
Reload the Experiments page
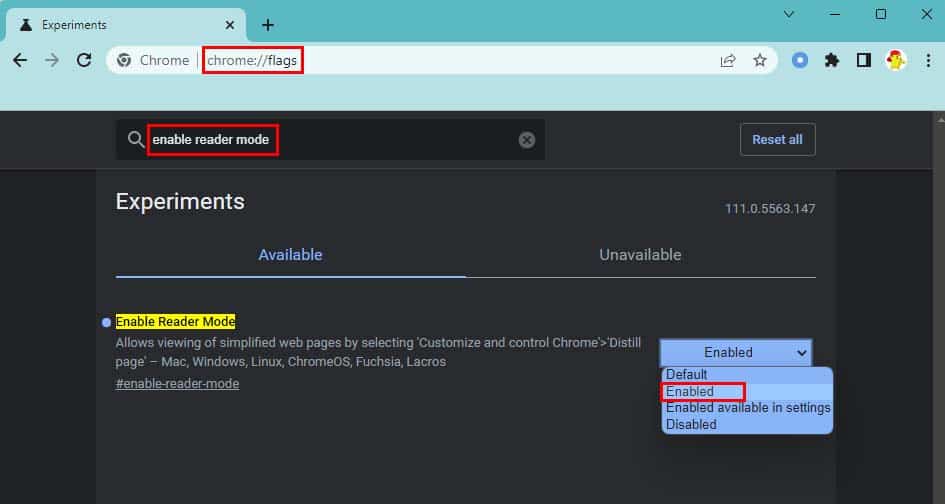(x=84, y=60)
